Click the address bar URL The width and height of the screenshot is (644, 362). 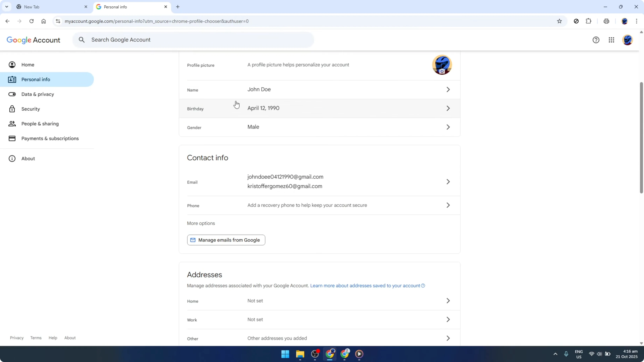click(x=156, y=21)
